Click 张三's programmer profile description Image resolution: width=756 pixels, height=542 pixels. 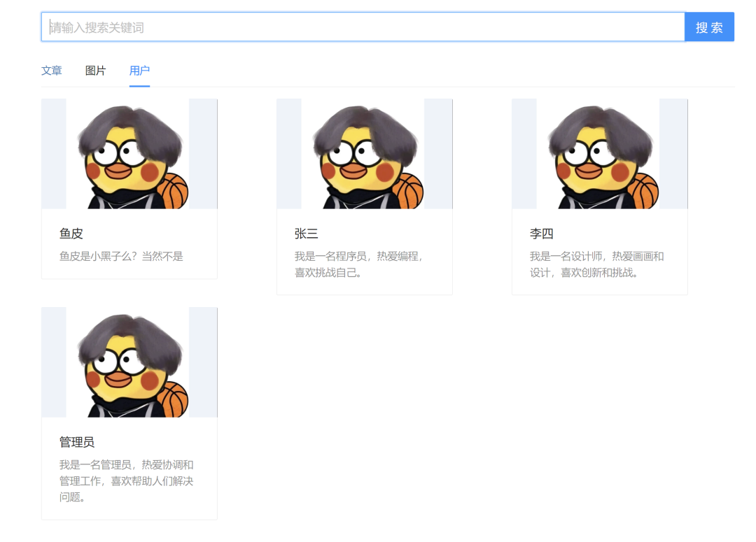(358, 264)
